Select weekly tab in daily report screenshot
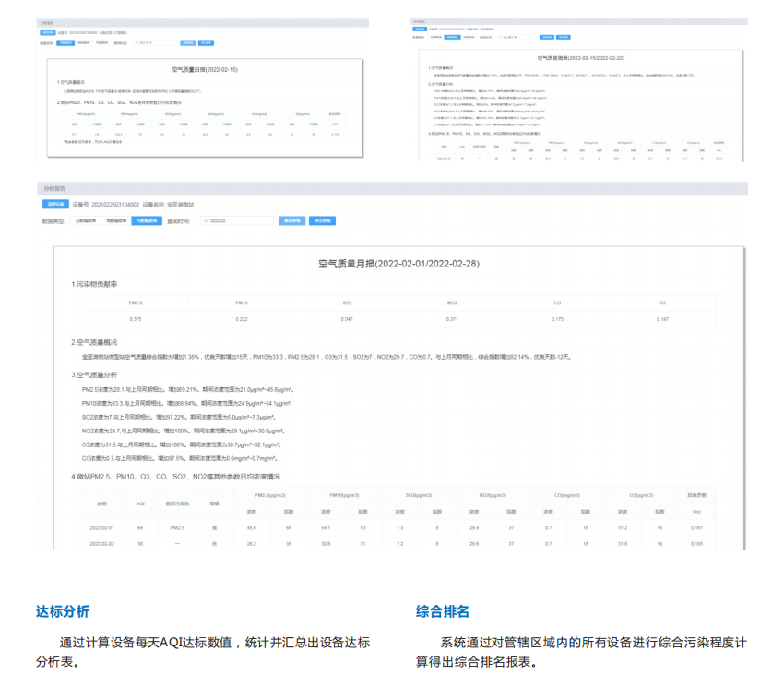This screenshot has width=784, height=686. point(84,43)
